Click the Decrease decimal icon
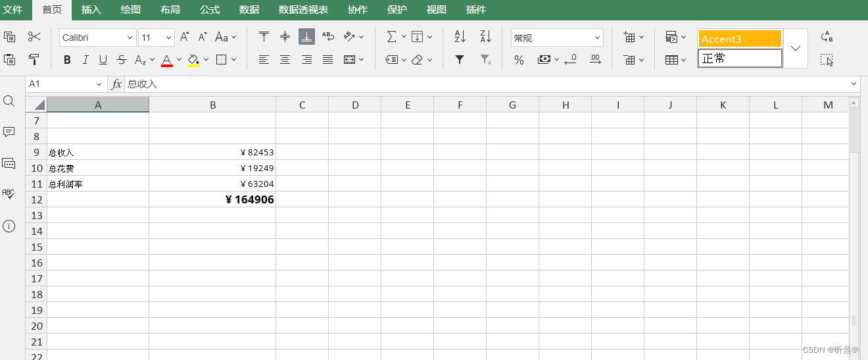The image size is (868, 360). coord(570,60)
